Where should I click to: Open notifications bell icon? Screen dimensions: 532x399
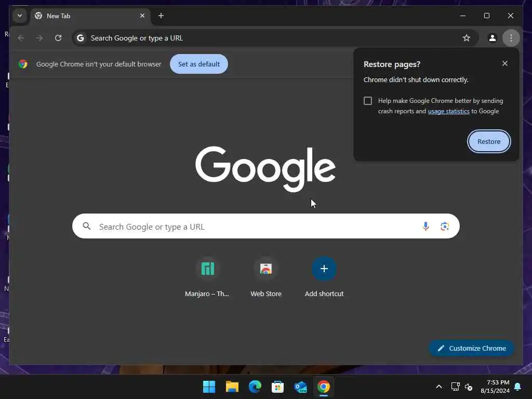(518, 387)
